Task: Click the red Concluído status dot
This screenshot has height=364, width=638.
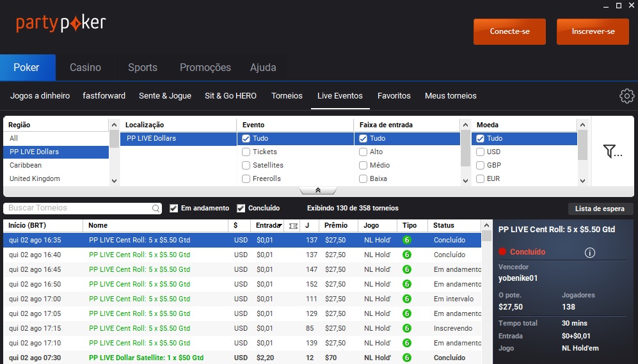Action: (x=502, y=252)
